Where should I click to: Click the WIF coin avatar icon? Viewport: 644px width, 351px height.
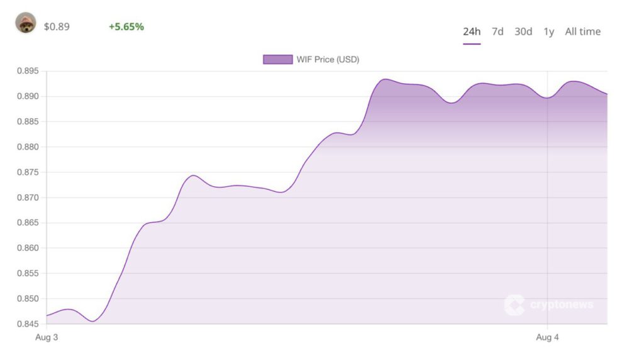click(x=26, y=23)
